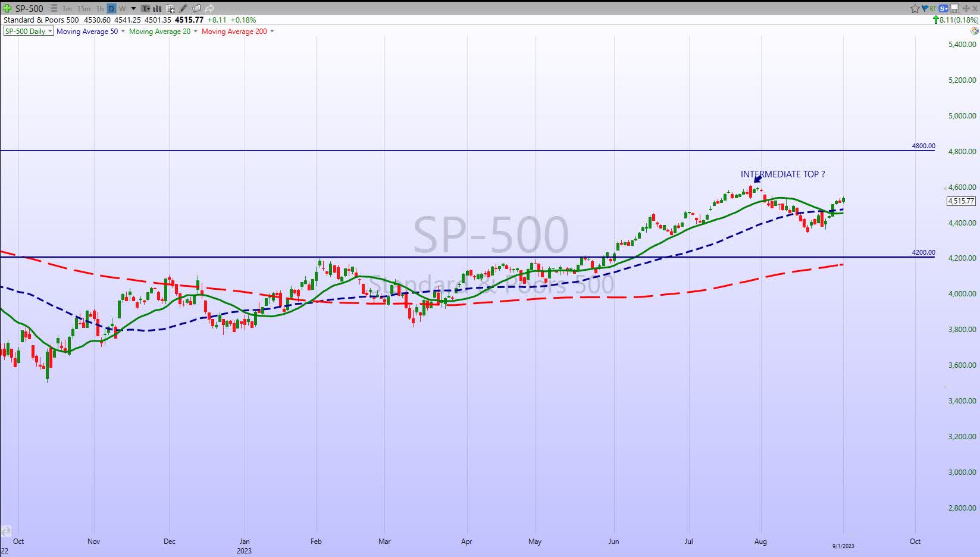Click the +0.18% change value
The height and width of the screenshot is (557, 980).
point(243,20)
